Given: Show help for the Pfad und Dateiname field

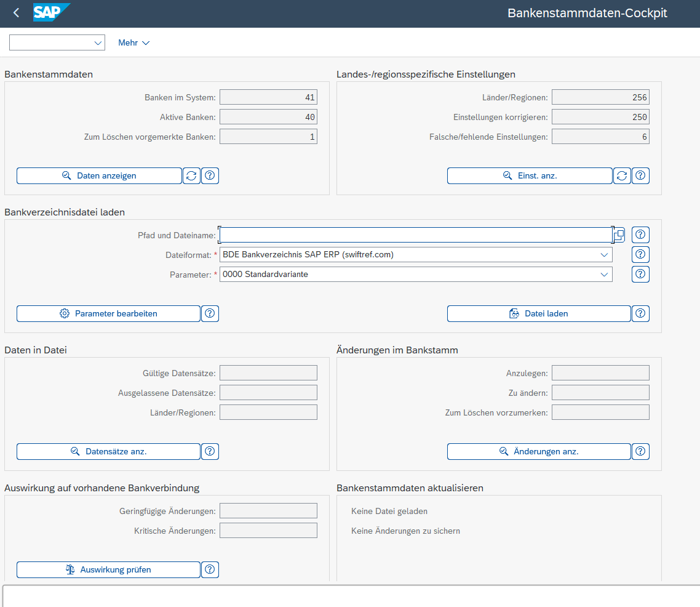Looking at the screenshot, I should coord(641,235).
